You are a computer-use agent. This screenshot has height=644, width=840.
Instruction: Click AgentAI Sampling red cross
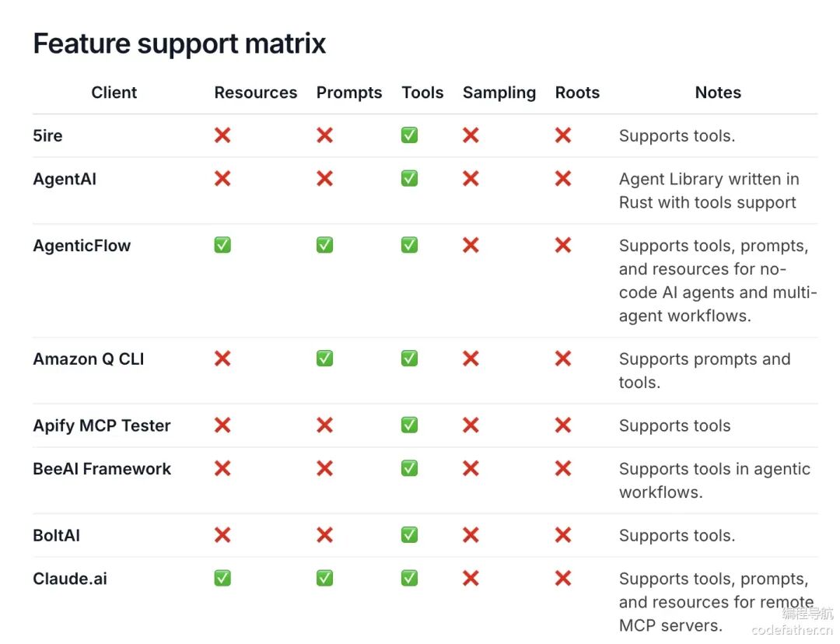coord(471,179)
